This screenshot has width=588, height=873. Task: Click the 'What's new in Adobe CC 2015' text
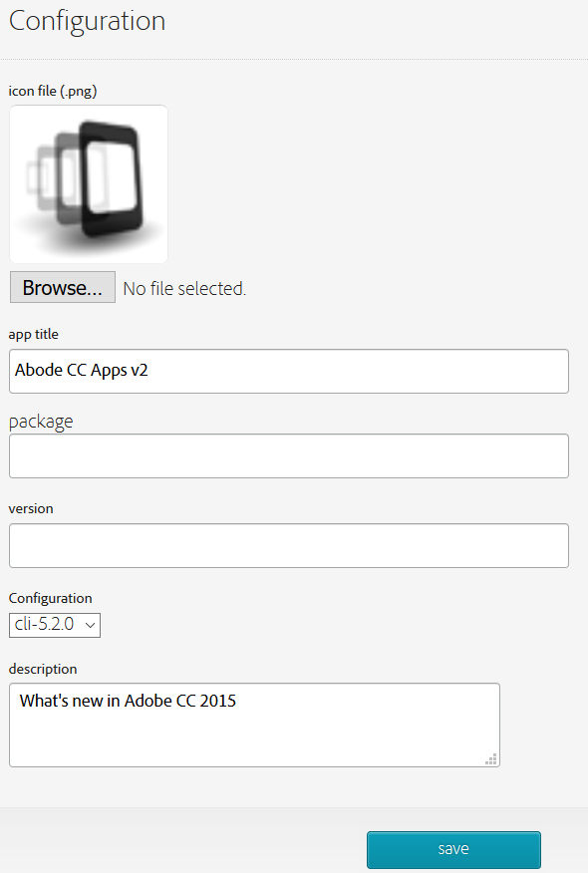[129, 701]
